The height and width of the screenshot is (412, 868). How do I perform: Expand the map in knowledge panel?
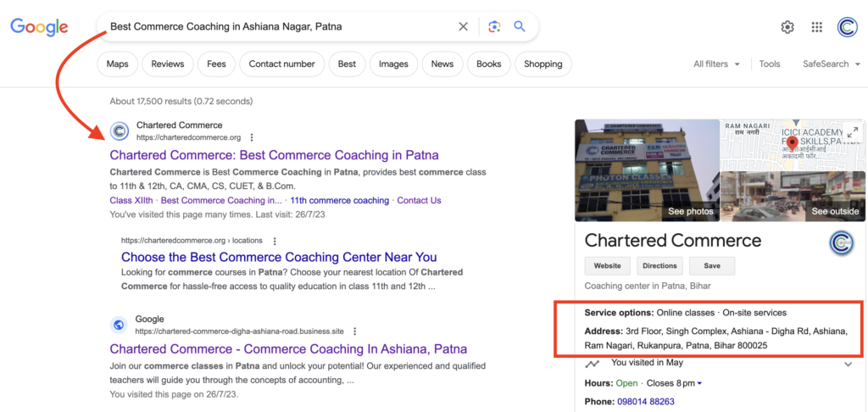(853, 132)
